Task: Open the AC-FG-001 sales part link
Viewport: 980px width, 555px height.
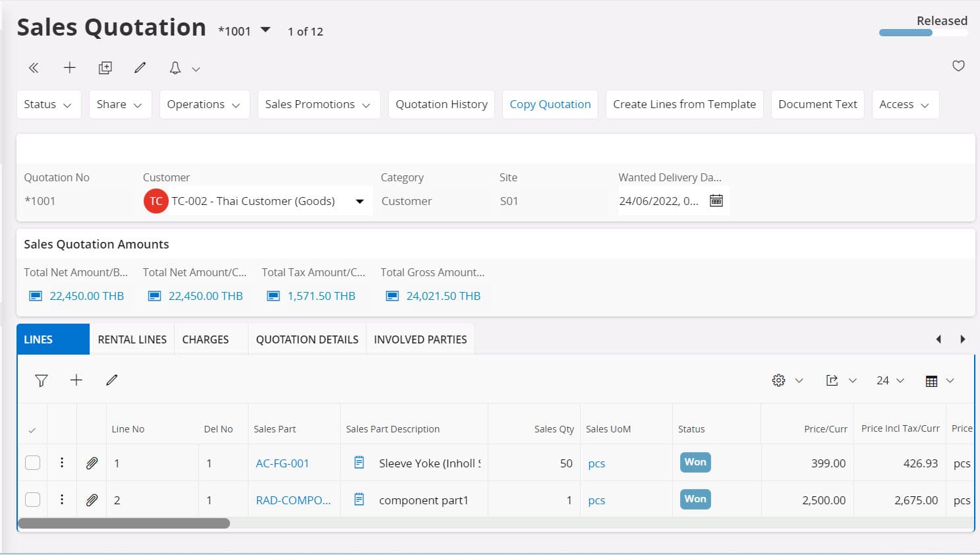Action: [282, 463]
